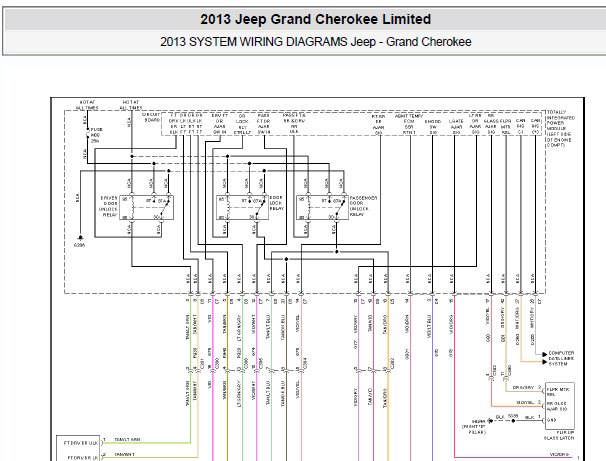The image size is (606, 461).
Task: Click the "FLIP-UP GLASS LATCH" caption
Action: (559, 435)
